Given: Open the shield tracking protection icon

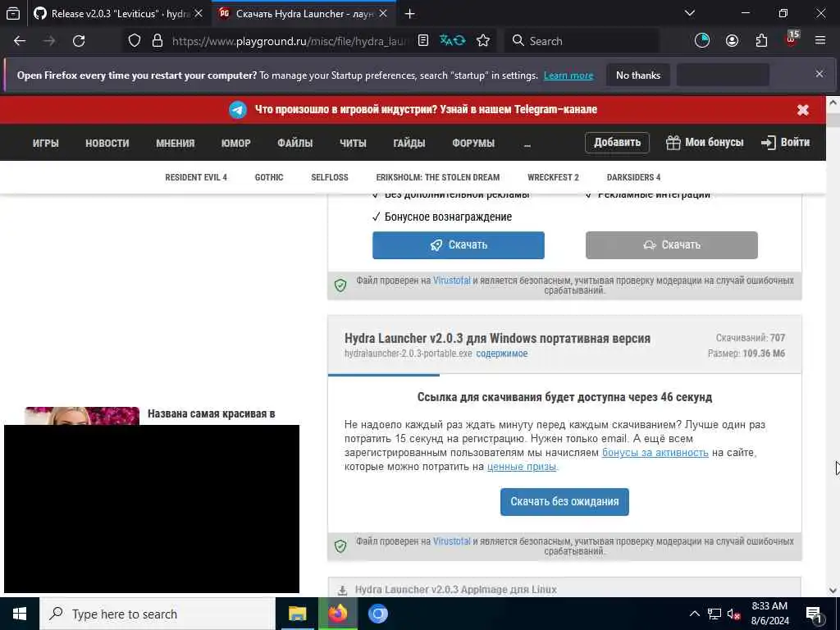Looking at the screenshot, I should (135, 41).
